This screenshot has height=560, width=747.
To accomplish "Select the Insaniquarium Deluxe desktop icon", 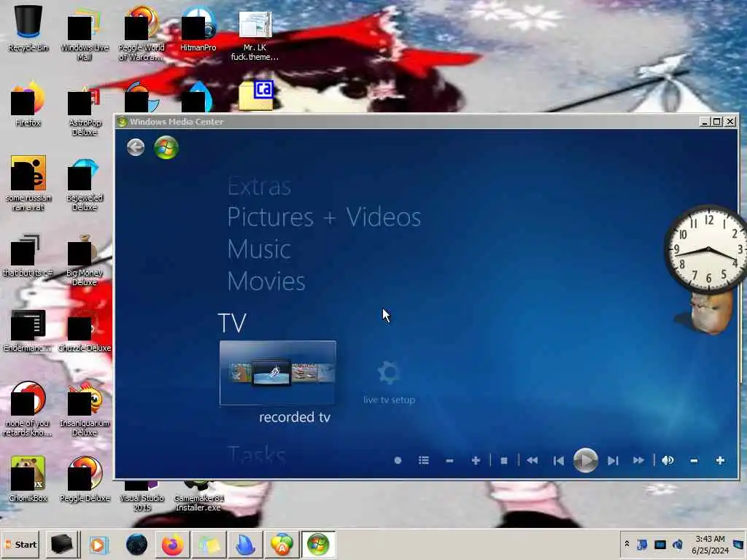I will 85,408.
